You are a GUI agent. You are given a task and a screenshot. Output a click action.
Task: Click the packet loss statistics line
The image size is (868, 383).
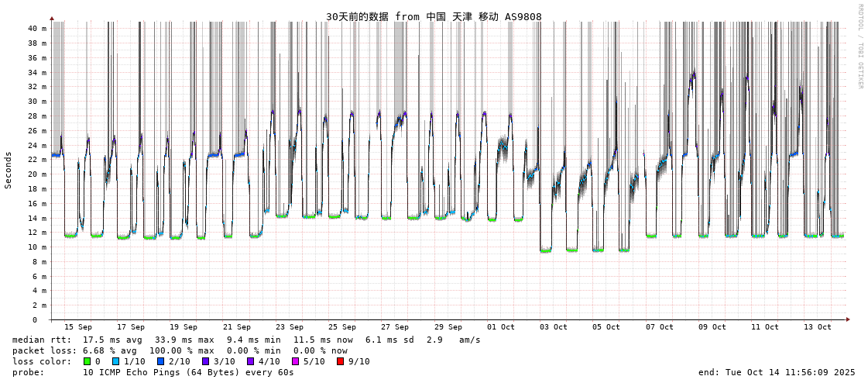click(180, 350)
